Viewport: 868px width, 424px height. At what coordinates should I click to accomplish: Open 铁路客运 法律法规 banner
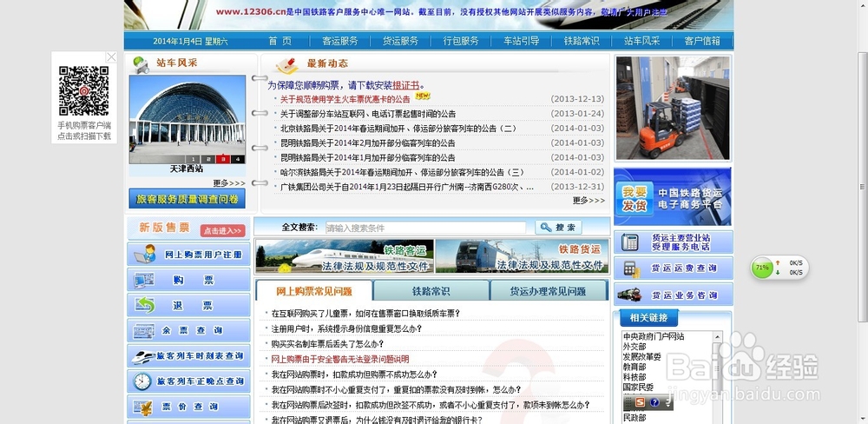pyautogui.click(x=345, y=256)
